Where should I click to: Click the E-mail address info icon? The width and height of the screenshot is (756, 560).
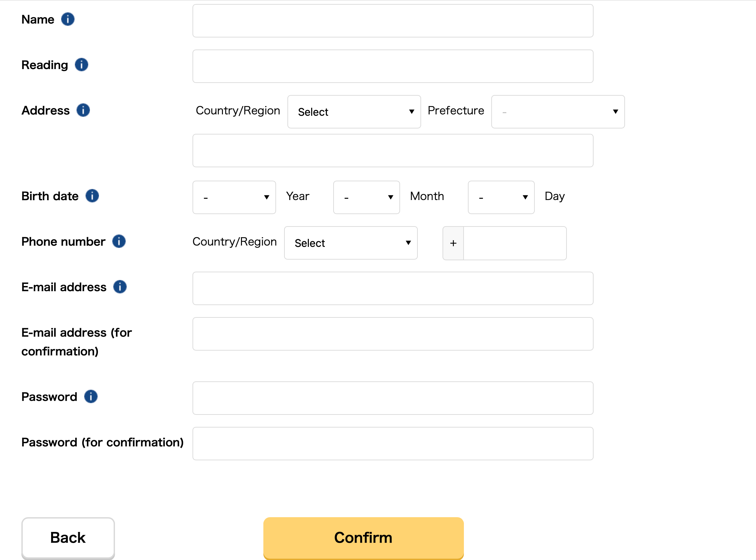[120, 287]
